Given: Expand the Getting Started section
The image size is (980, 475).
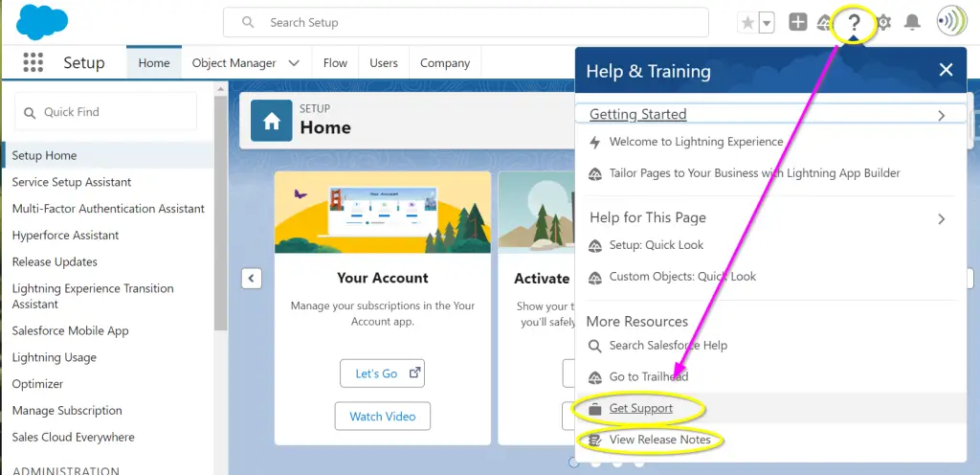Looking at the screenshot, I should [x=941, y=115].
